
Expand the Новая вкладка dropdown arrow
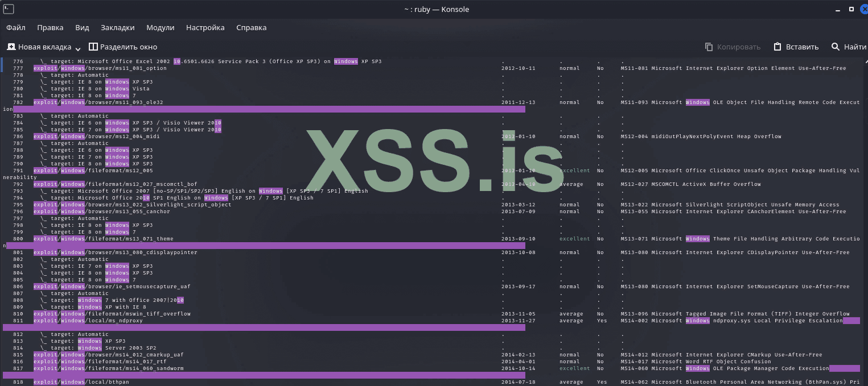(x=78, y=48)
